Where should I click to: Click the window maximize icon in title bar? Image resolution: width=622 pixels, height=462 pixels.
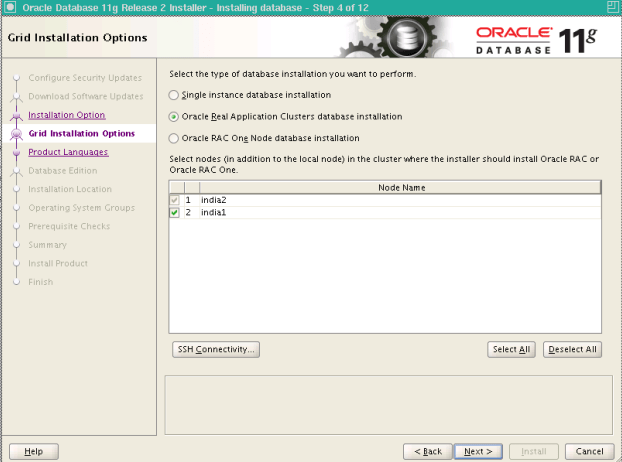click(x=612, y=7)
